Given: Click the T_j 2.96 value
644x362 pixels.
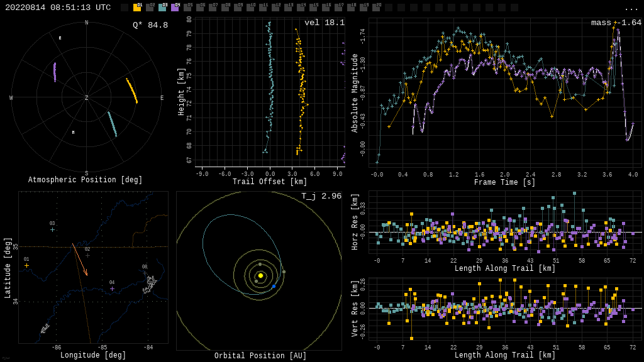Looking at the screenshot, I should pyautogui.click(x=321, y=196).
